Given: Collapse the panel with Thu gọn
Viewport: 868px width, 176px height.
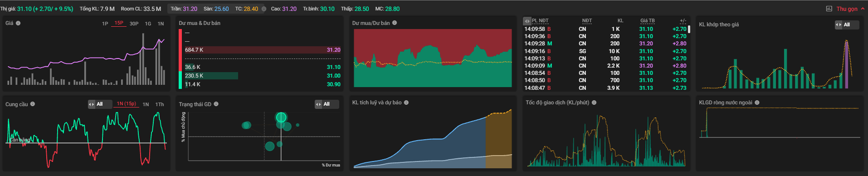Looking at the screenshot, I should pyautogui.click(x=850, y=9).
